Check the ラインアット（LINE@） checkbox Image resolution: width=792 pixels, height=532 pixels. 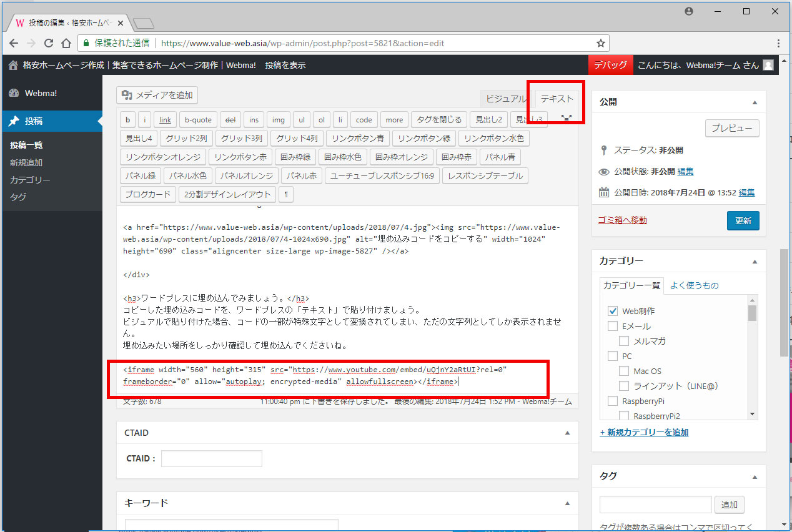[624, 386]
